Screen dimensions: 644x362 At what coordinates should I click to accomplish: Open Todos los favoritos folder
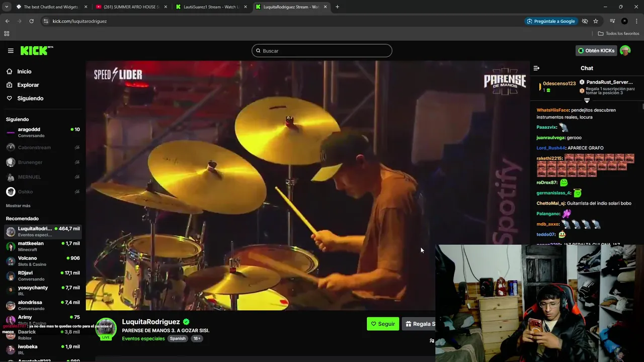click(619, 34)
